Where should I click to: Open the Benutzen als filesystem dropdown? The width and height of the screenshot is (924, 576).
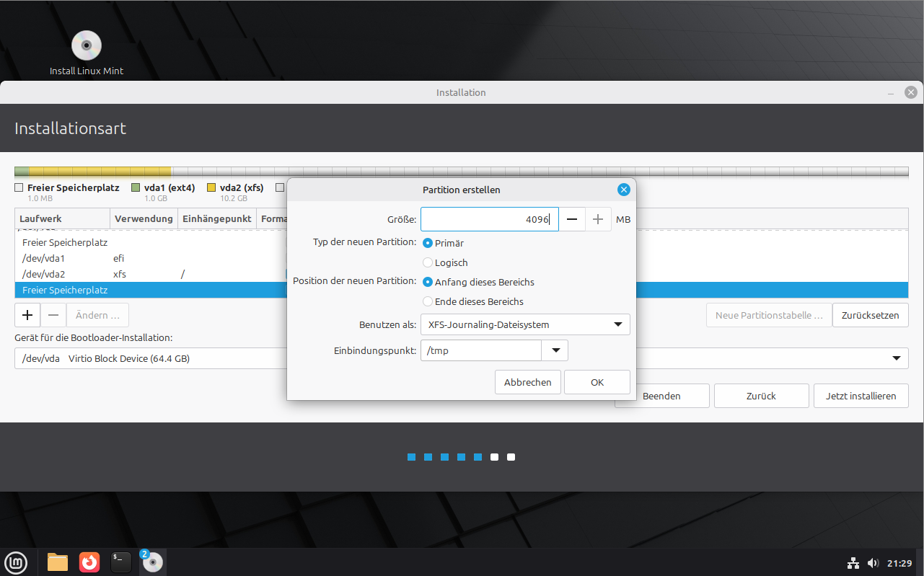525,324
